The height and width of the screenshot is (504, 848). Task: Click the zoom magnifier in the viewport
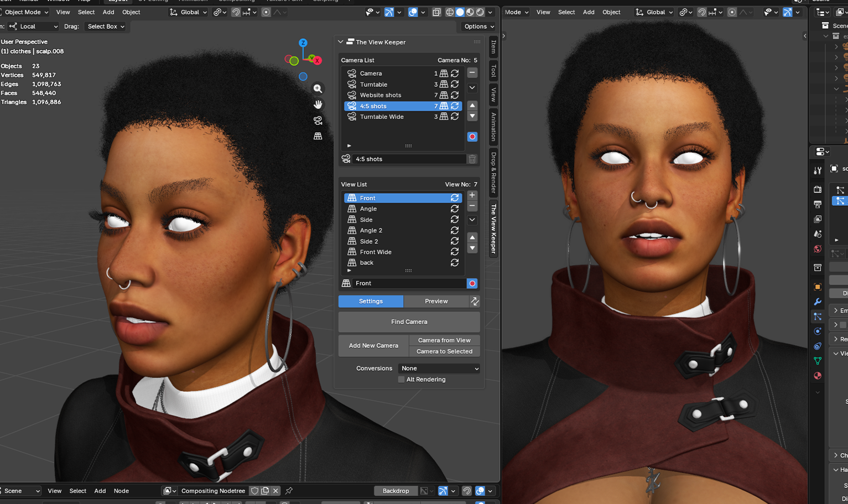318,89
